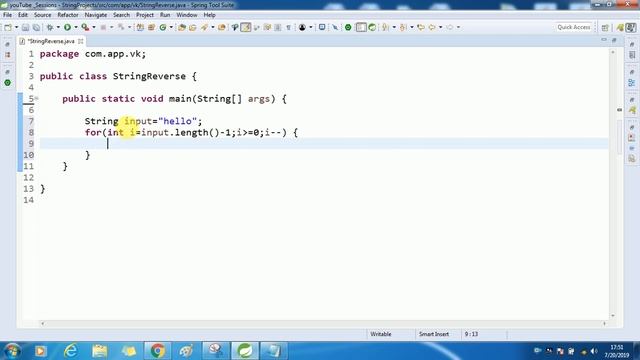The image size is (640, 360).
Task: Open Windows Explorer folder taskbar icon
Action: pyautogui.click(x=99, y=351)
